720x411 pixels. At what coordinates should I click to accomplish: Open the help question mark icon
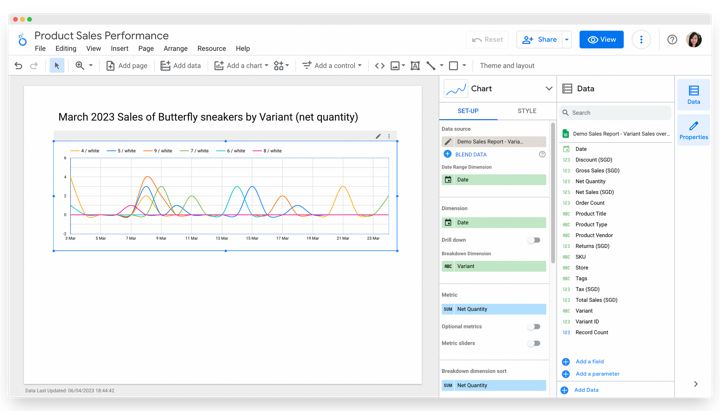(672, 39)
